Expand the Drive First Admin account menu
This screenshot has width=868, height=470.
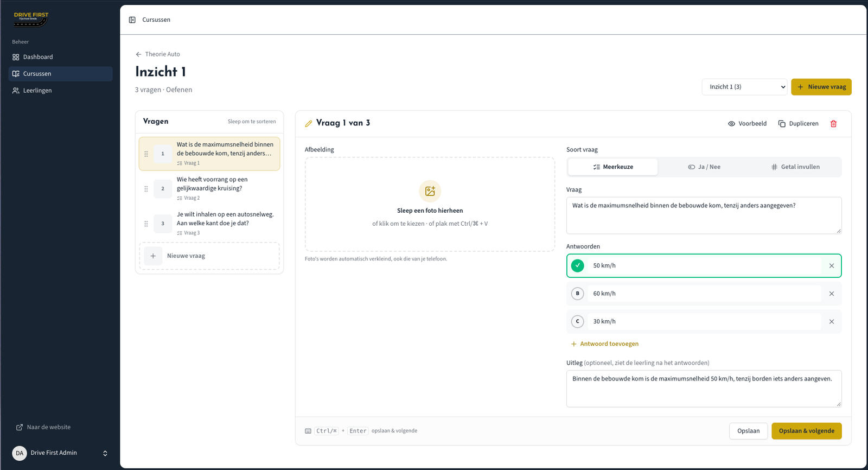[x=60, y=453]
